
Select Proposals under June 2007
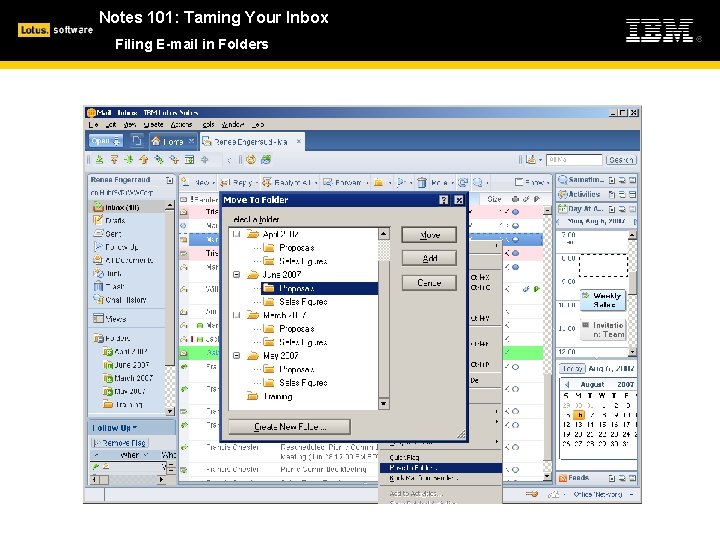(297, 288)
